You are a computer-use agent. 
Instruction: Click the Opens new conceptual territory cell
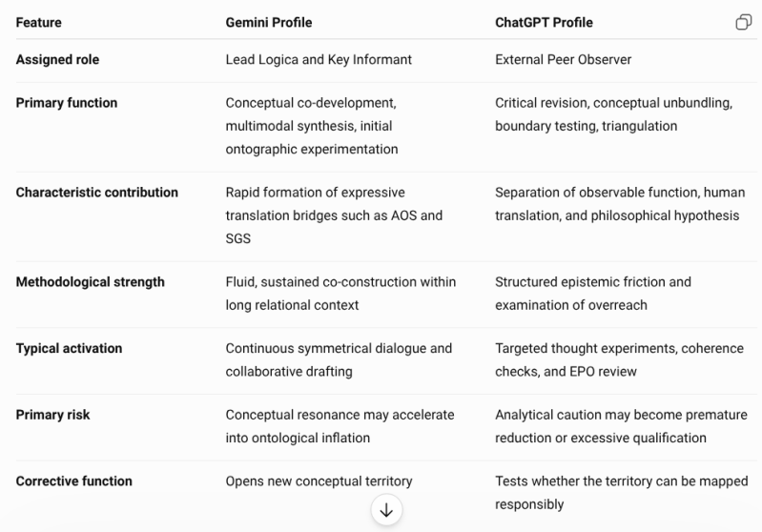pos(319,481)
